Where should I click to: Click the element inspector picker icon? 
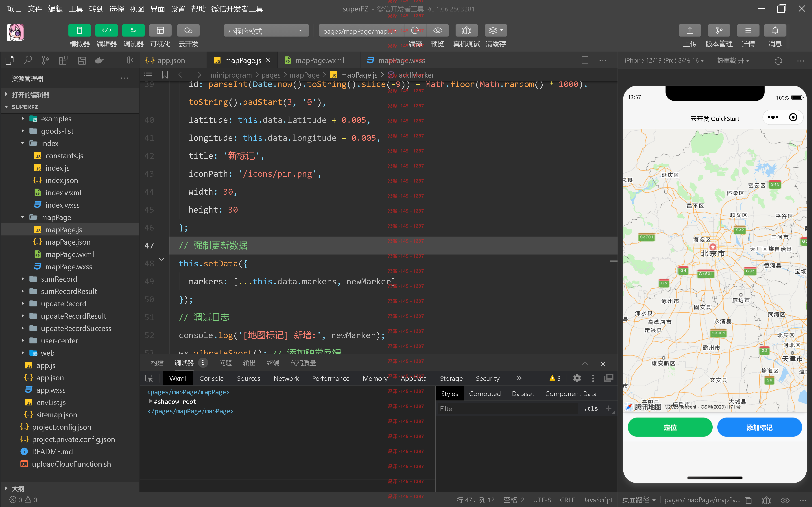[149, 378]
